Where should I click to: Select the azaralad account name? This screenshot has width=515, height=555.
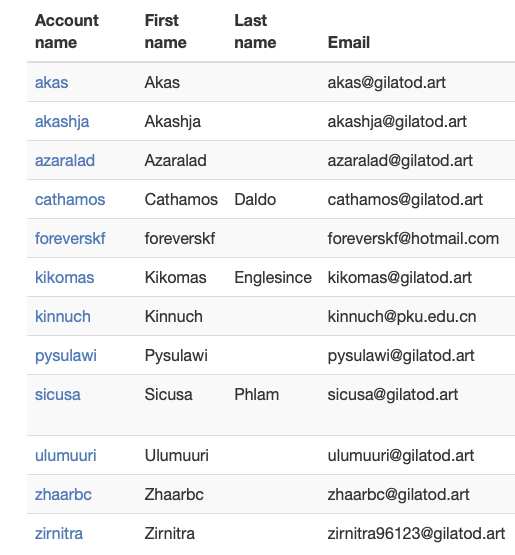point(65,161)
